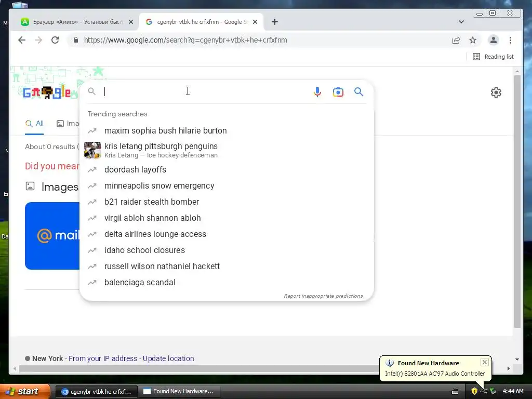The width and height of the screenshot is (532, 399).
Task: Click the Google doodle logo
Action: pos(47,92)
